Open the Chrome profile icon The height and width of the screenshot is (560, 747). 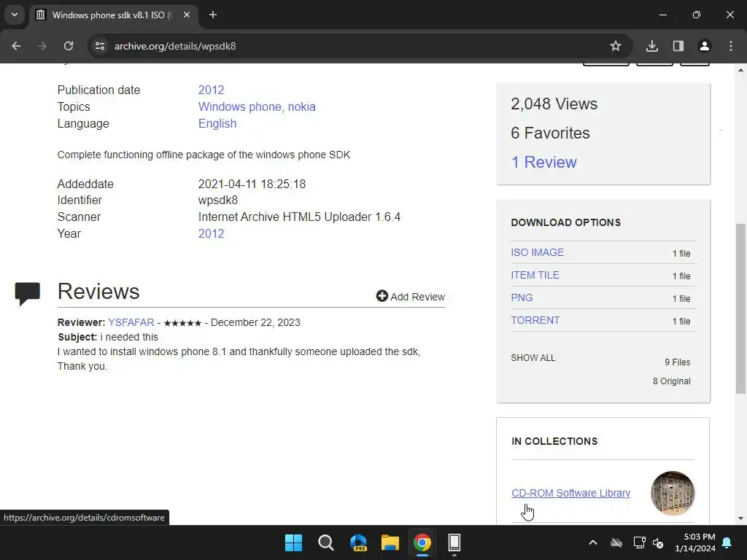click(705, 46)
